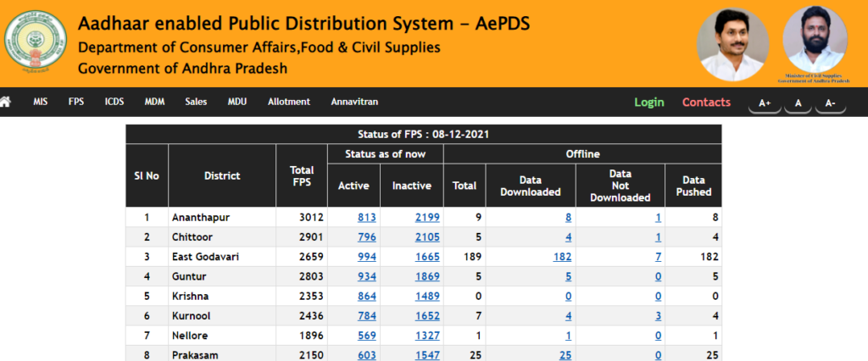Screen dimensions: 868x361
Task: Open the ICDS menu
Action: click(x=114, y=102)
